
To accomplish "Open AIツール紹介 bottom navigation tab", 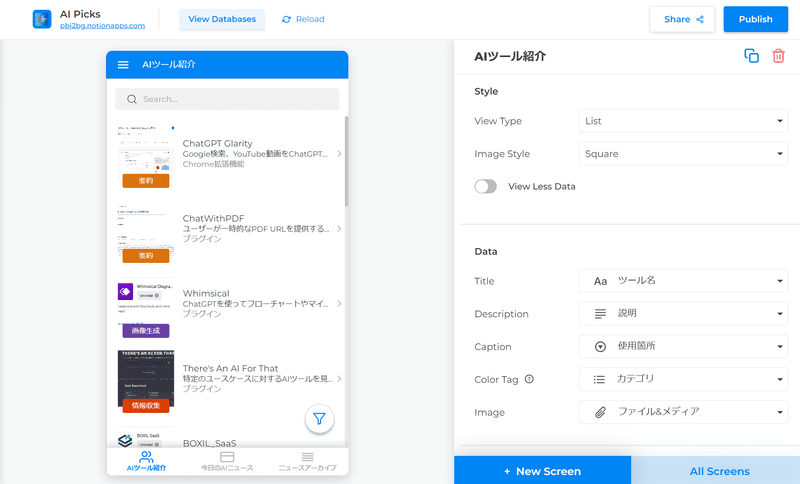I will (x=146, y=461).
